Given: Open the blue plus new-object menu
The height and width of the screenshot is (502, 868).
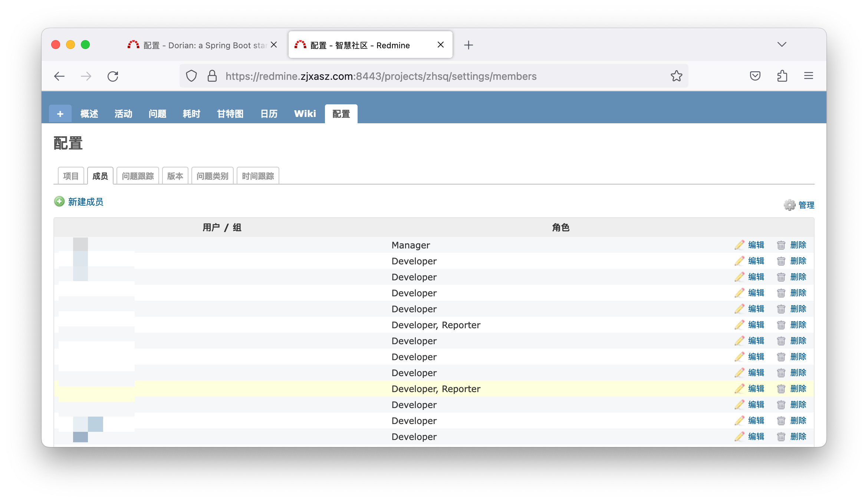Looking at the screenshot, I should pyautogui.click(x=60, y=114).
